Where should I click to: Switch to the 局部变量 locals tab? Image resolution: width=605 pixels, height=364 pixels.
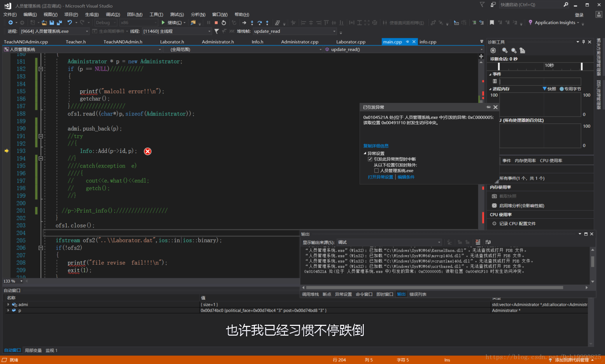click(x=33, y=350)
